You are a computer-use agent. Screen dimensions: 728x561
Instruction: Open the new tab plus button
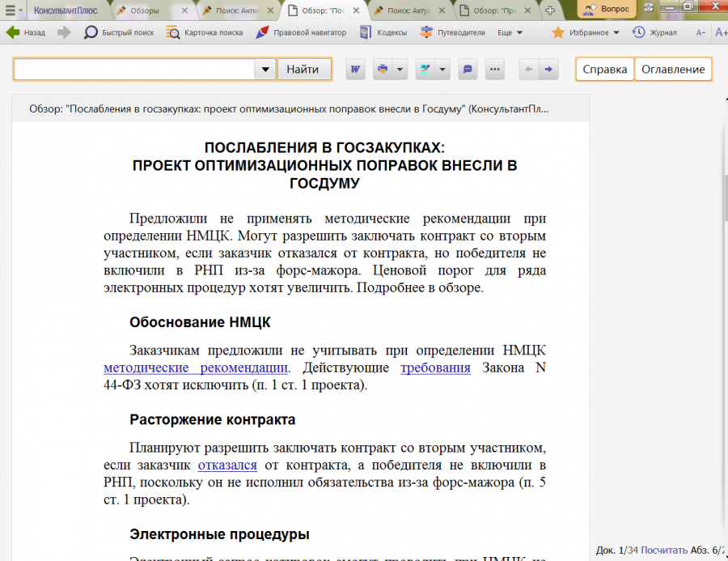tap(550, 11)
